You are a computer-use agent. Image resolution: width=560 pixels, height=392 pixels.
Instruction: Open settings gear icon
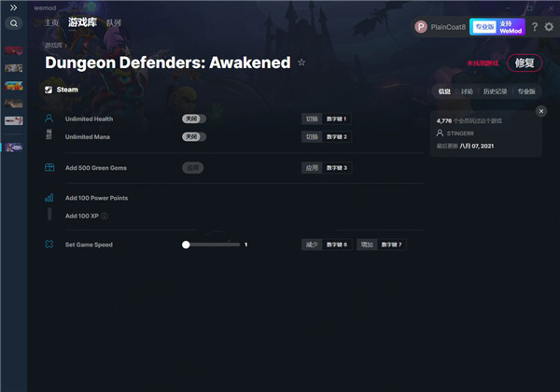click(549, 27)
